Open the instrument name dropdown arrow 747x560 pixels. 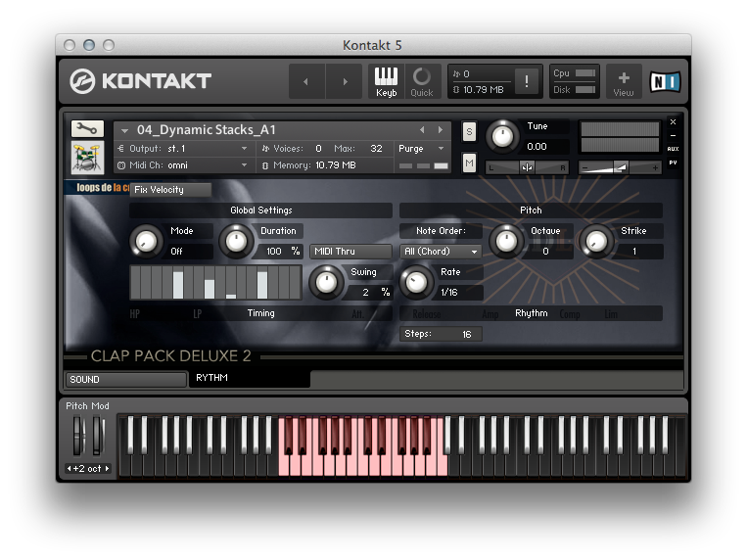[124, 130]
